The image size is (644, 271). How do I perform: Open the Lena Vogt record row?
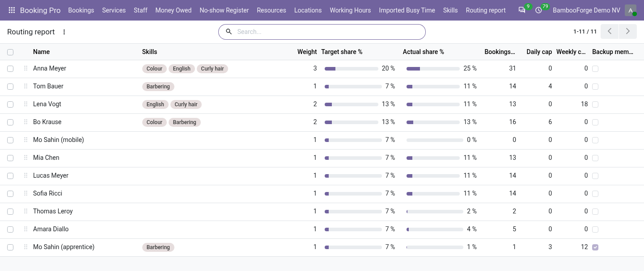point(322,104)
